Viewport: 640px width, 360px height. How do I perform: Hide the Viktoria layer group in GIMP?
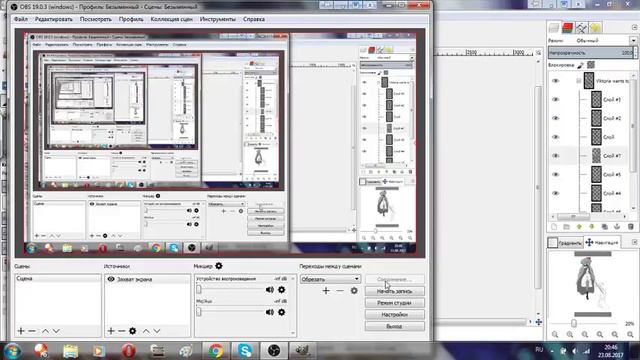pos(556,81)
